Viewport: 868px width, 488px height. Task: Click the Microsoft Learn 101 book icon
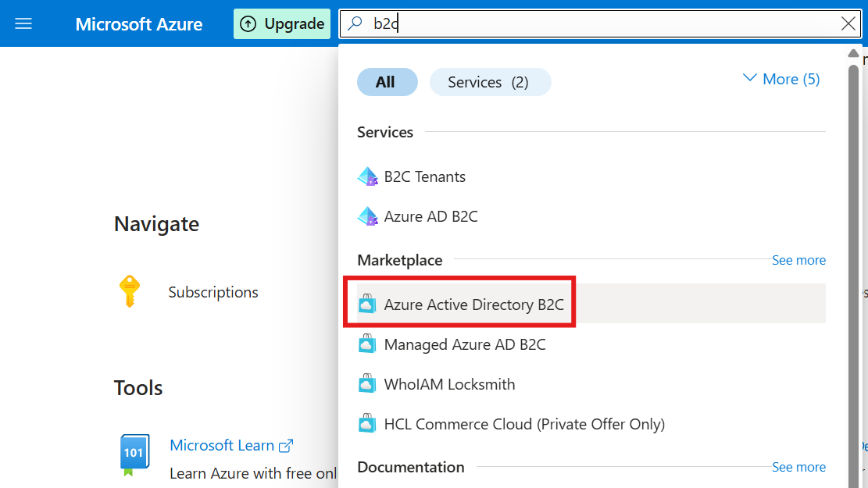(x=134, y=454)
